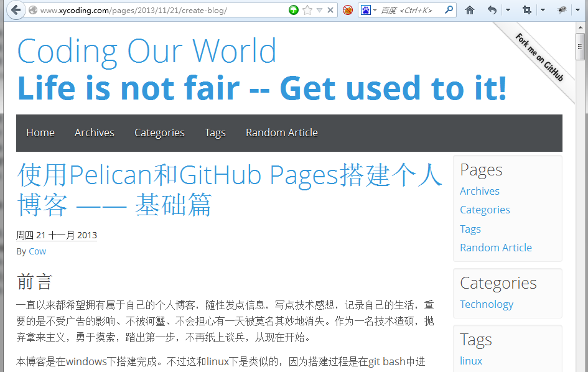Viewport: 588px width, 372px height.
Task: Open Categories link in Pages sidebar
Action: coord(485,210)
